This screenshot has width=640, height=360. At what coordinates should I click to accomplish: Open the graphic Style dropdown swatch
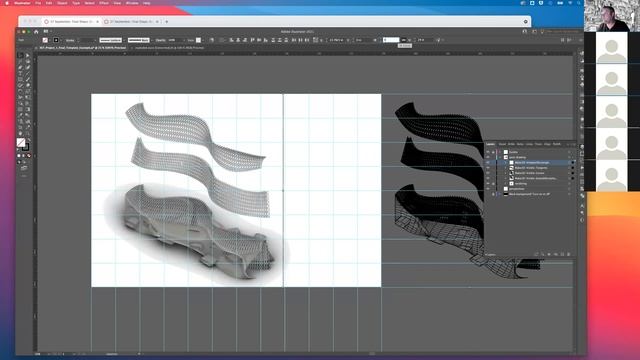(x=199, y=40)
